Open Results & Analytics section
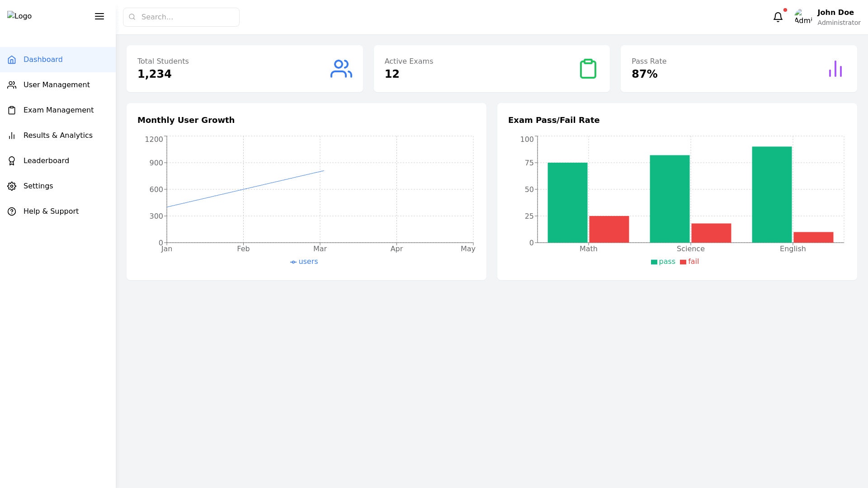Viewport: 868px width, 488px height. (x=58, y=136)
